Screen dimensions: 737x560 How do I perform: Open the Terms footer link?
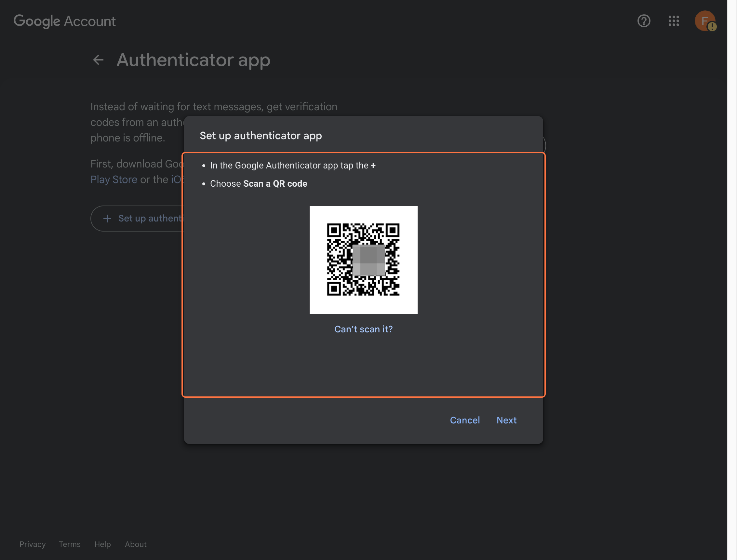(x=69, y=544)
